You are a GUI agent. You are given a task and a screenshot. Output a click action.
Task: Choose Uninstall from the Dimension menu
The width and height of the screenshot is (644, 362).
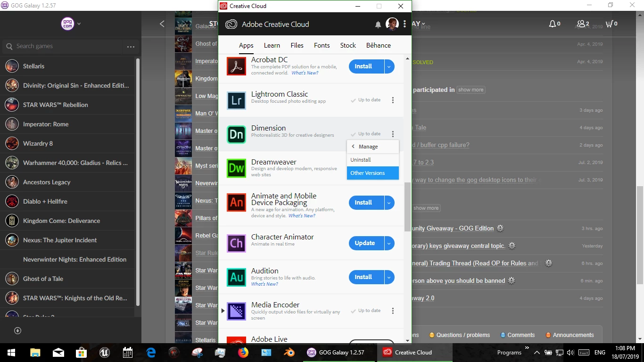373,160
